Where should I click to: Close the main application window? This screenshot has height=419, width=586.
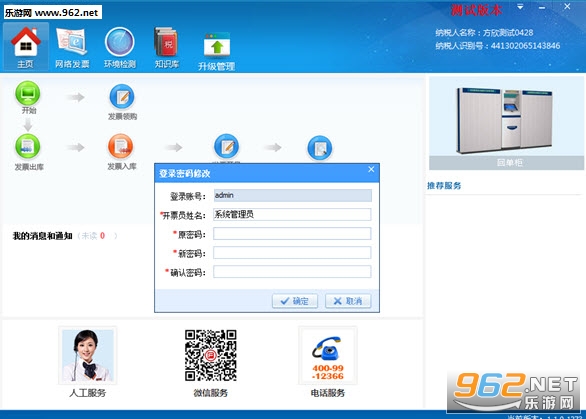(567, 6)
